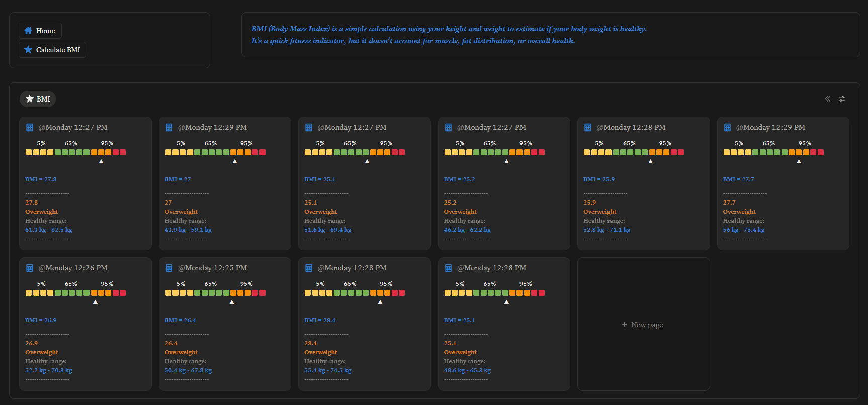Click the BMI = 28.4 label
The width and height of the screenshot is (868, 405).
tap(320, 320)
